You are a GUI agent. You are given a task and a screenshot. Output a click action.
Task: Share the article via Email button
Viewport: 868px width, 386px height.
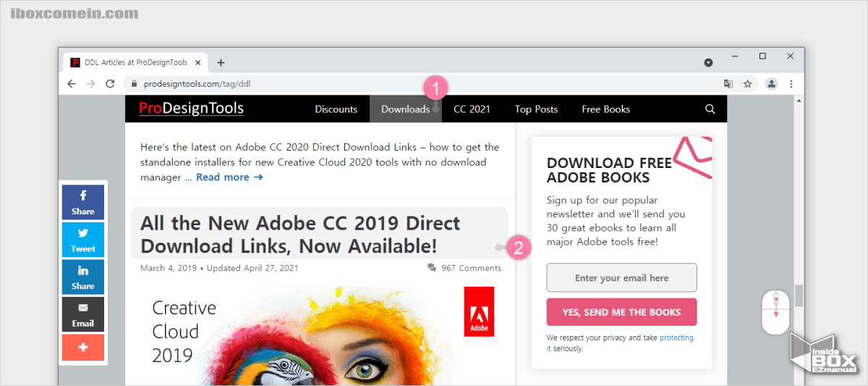pyautogui.click(x=82, y=314)
